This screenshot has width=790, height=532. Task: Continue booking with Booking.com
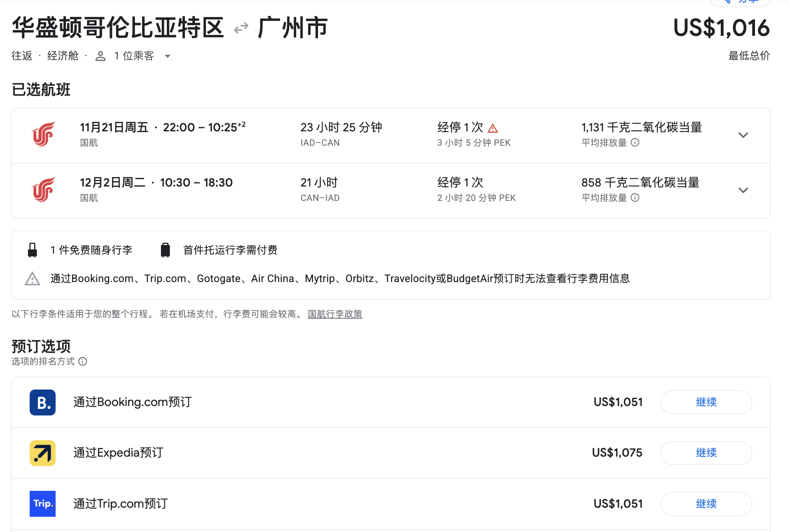tap(706, 402)
